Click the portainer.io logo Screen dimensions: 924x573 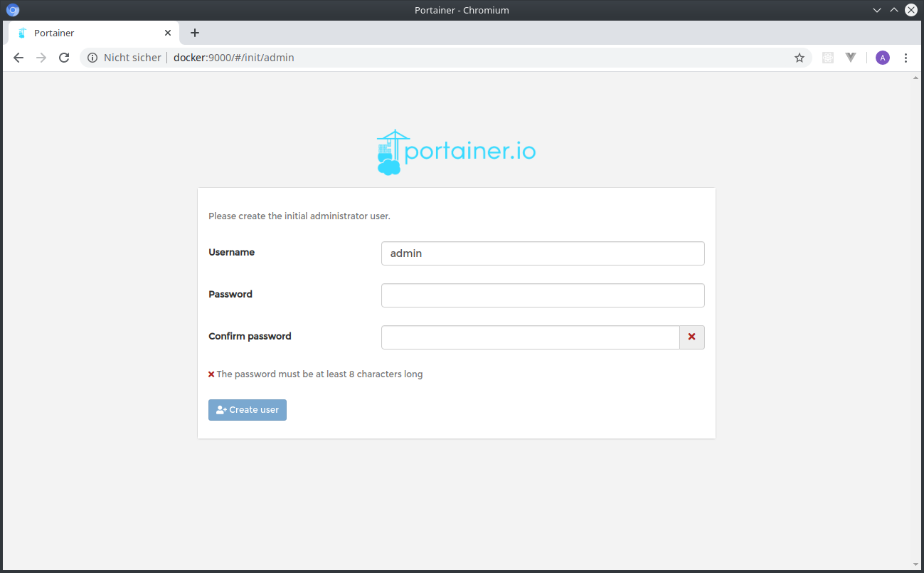456,152
